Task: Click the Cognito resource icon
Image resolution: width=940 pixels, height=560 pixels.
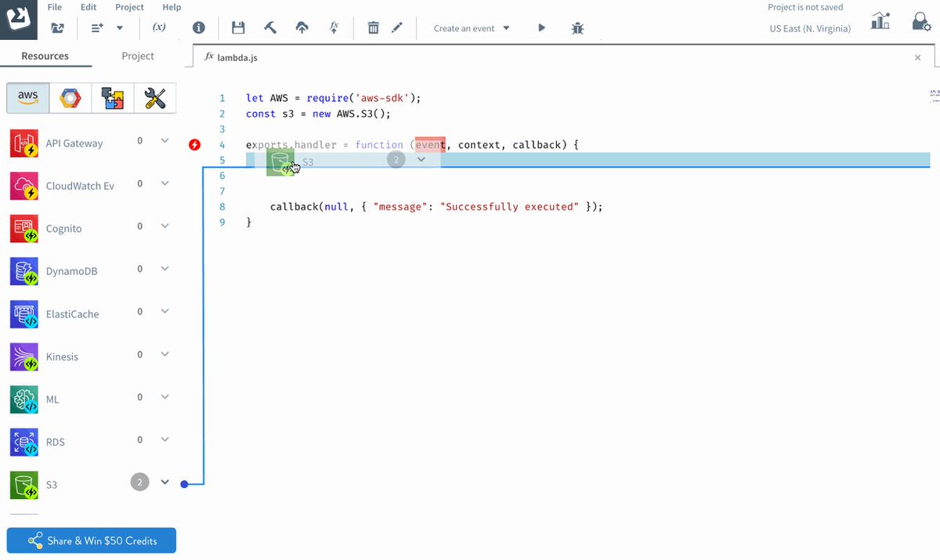Action: click(24, 229)
